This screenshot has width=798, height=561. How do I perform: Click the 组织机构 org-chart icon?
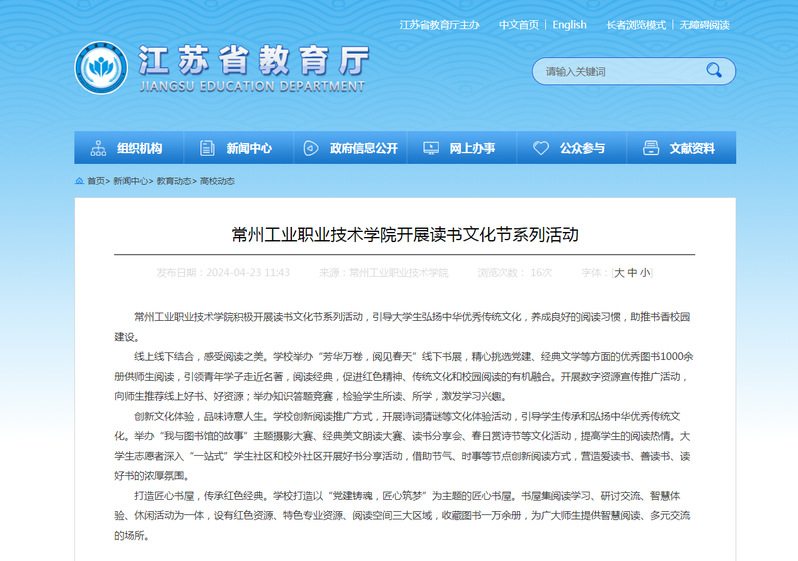(x=98, y=148)
